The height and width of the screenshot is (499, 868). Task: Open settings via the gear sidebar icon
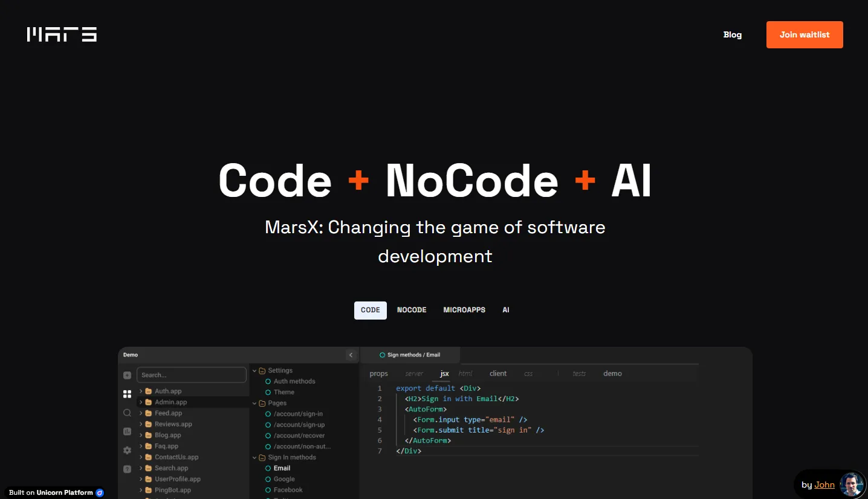coord(127,450)
